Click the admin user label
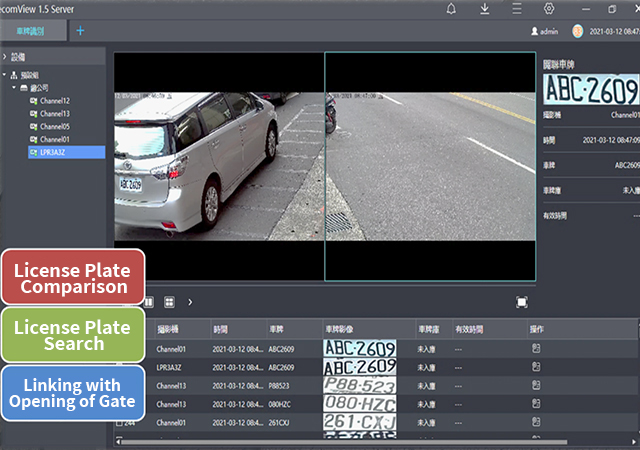The height and width of the screenshot is (450, 640). point(544,31)
